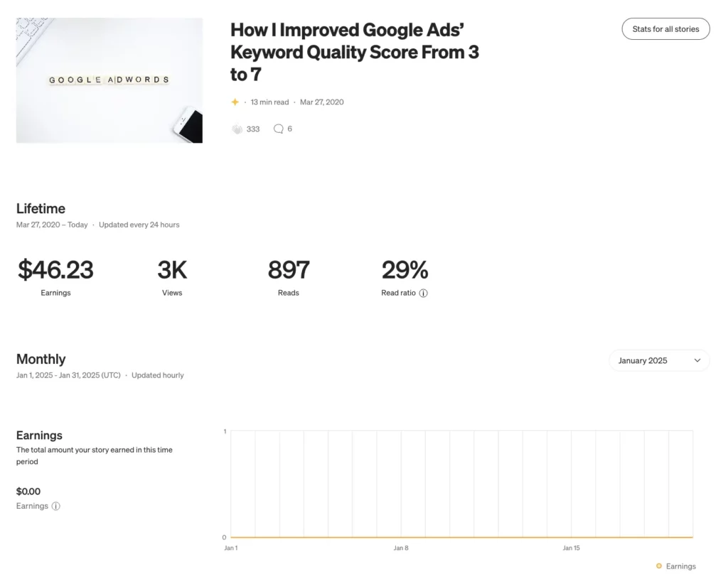Viewport: 728px width, 575px height.
Task: Click the $46.23 lifetime earnings figure
Action: tap(55, 270)
